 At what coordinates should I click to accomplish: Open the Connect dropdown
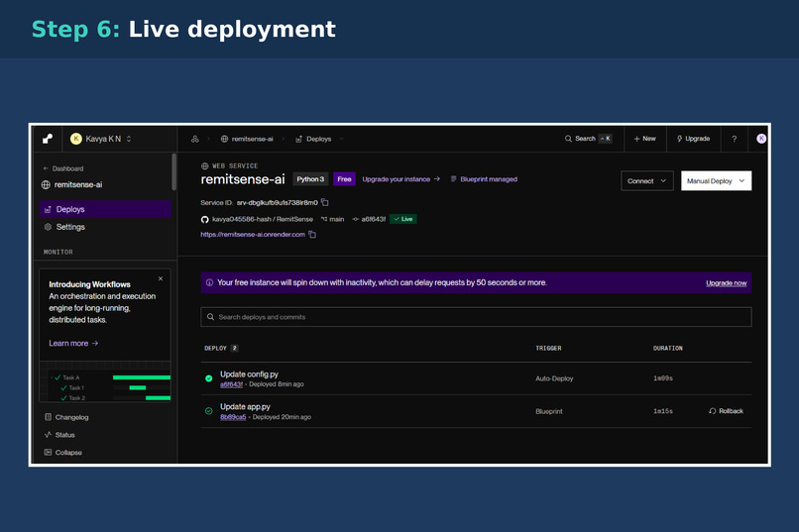(647, 180)
